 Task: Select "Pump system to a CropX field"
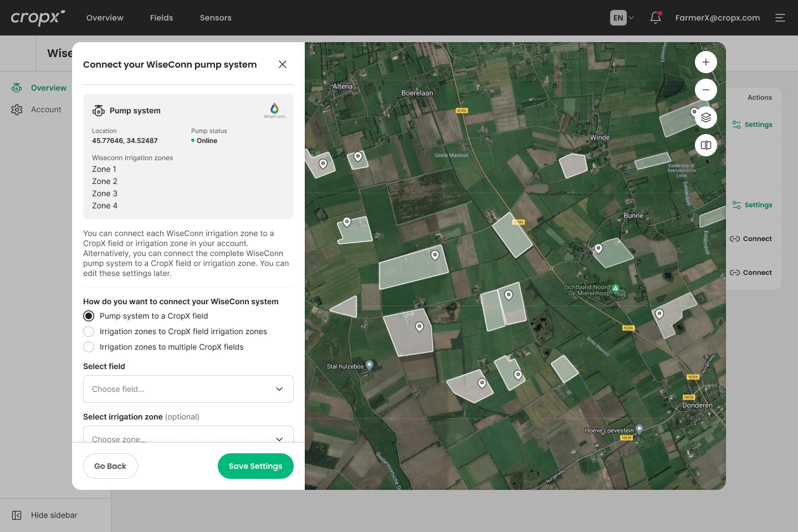click(89, 316)
